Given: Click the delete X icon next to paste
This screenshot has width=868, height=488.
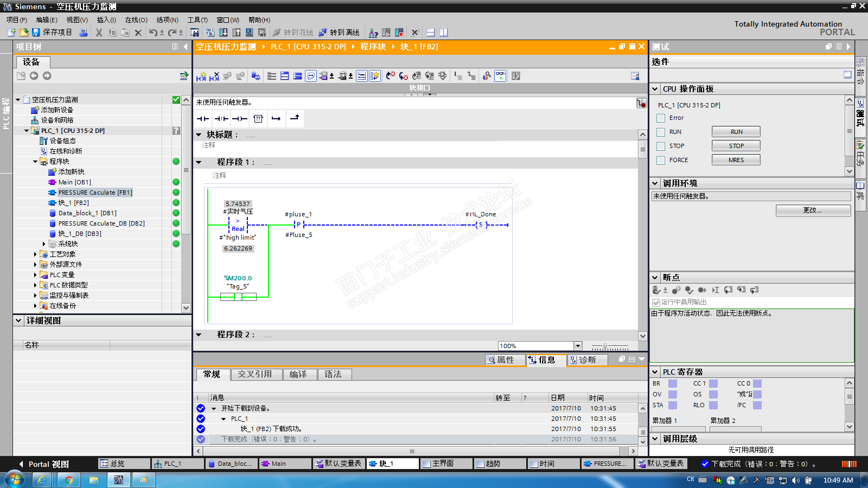Looking at the screenshot, I should tap(138, 33).
